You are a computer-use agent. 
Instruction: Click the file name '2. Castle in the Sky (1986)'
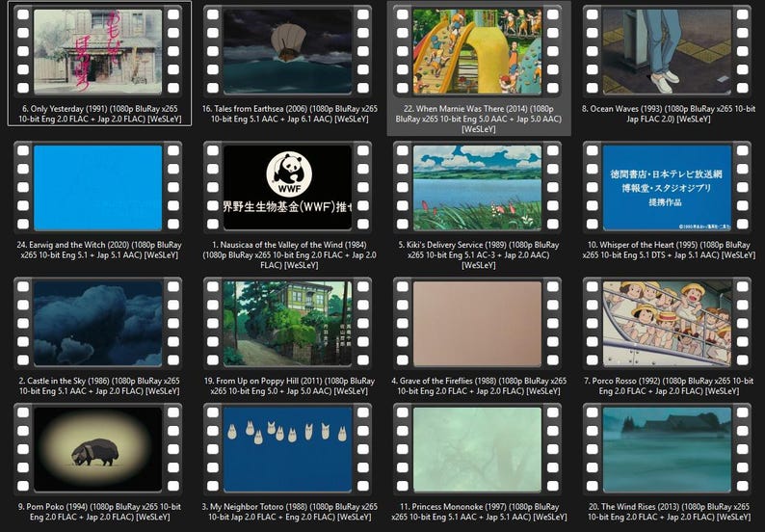coord(99,386)
